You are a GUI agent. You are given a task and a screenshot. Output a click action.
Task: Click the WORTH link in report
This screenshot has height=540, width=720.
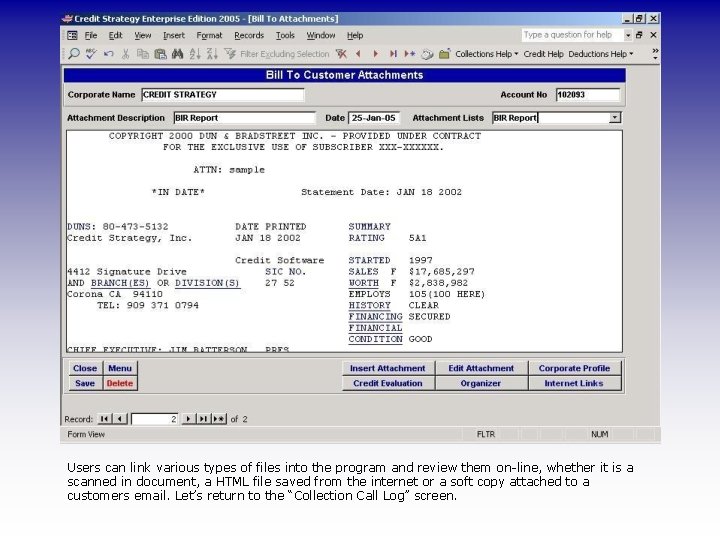(364, 283)
